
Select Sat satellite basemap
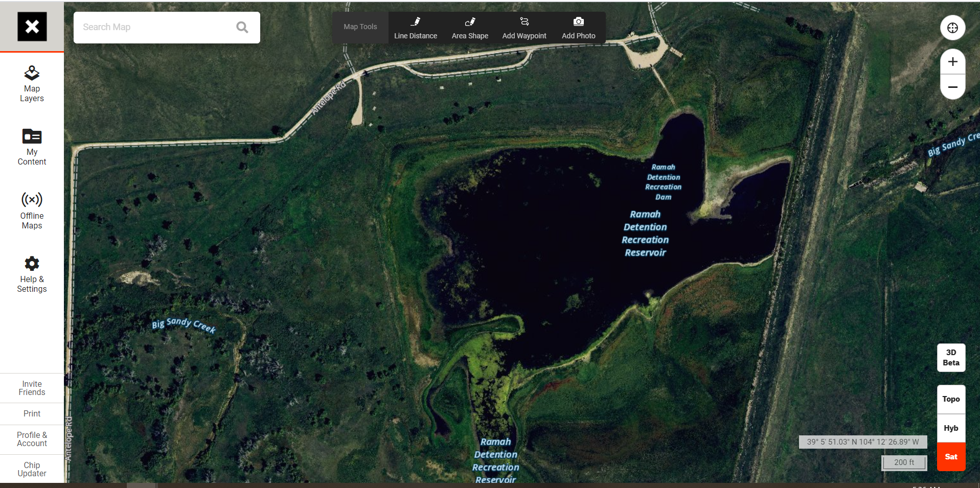click(x=951, y=457)
